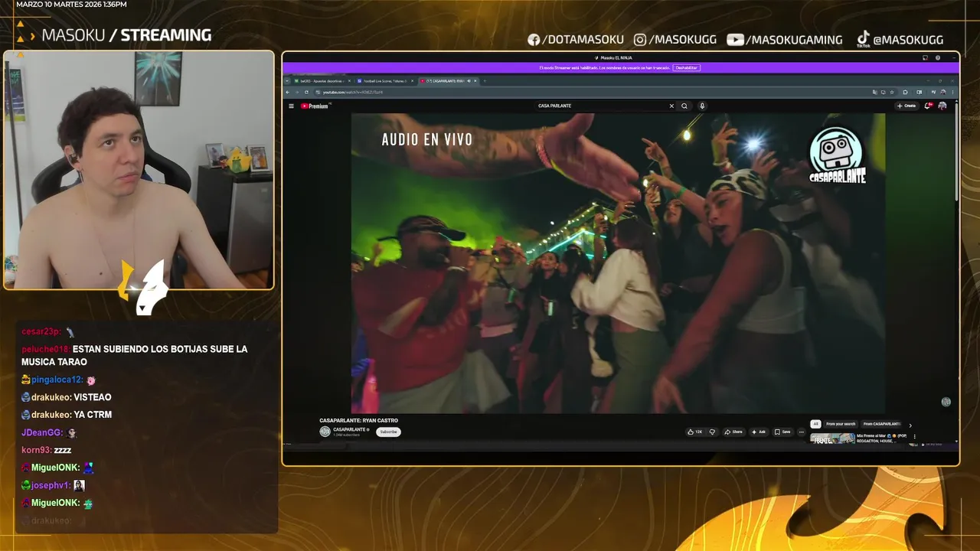Click the josephv1 username in chat
980x551 pixels.
[51, 485]
